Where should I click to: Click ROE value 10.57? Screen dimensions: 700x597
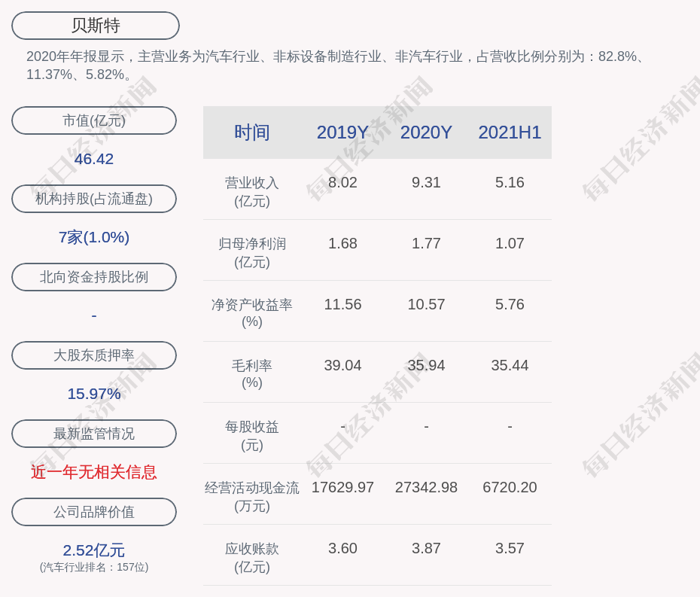426,305
